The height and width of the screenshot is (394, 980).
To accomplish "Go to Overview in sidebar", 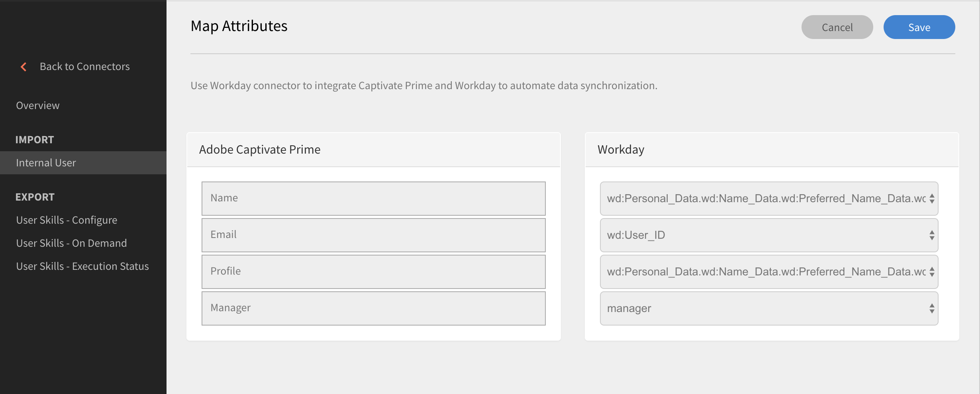I will (38, 105).
